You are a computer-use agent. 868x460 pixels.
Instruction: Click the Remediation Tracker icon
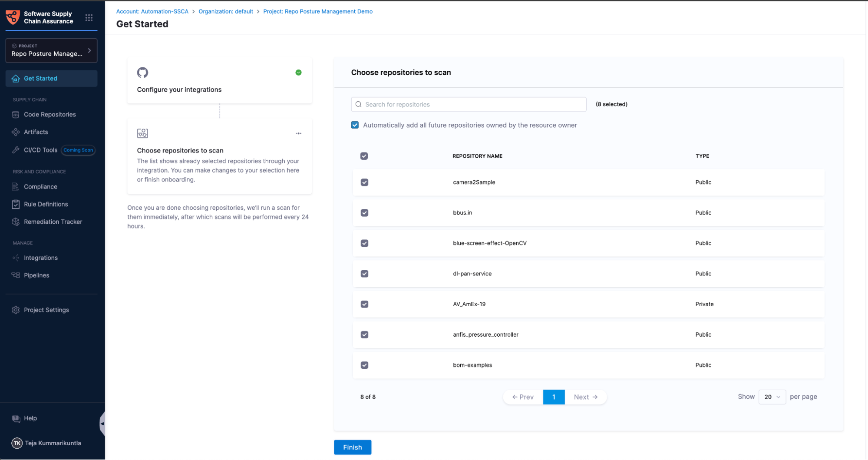click(x=16, y=222)
